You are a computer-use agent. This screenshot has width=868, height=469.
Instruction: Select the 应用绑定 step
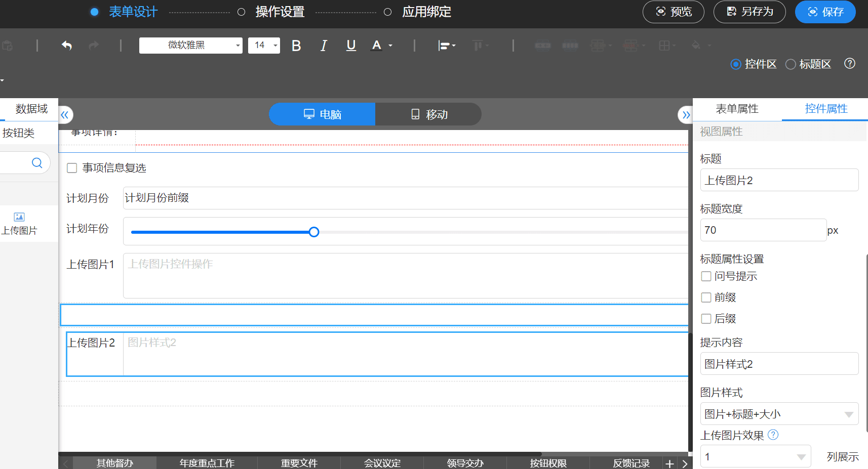[x=426, y=12]
